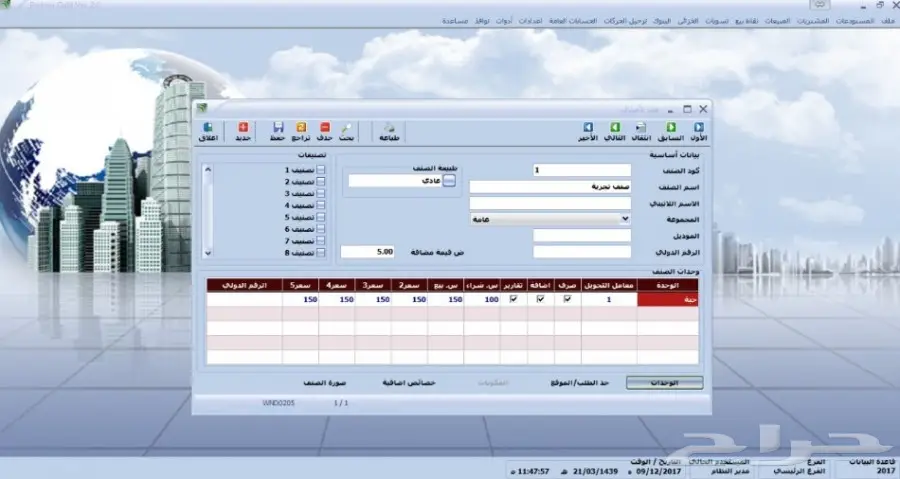This screenshot has width=900, height=479.
Task: Open the ملف menu
Action: [x=887, y=21]
